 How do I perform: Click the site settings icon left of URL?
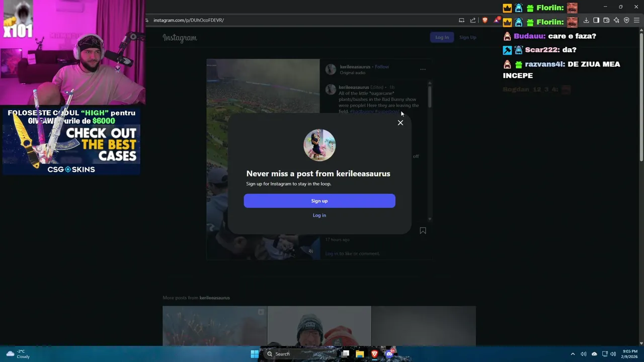[147, 20]
